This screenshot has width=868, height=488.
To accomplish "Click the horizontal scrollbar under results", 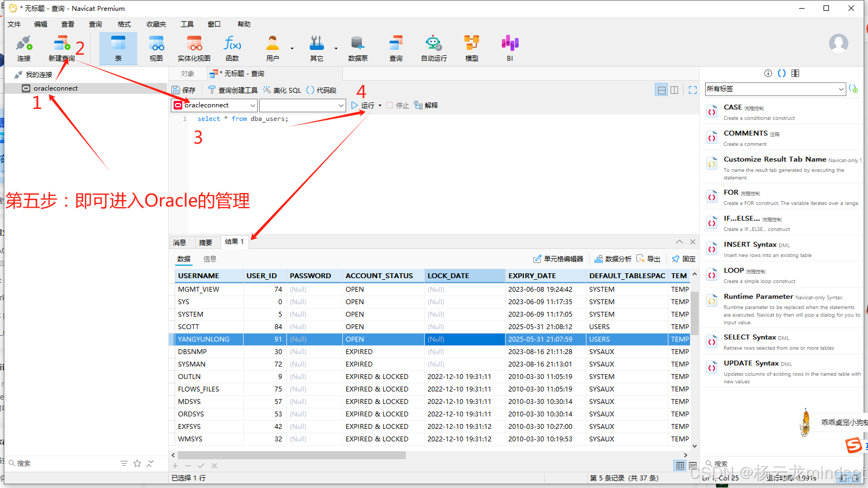I will [292, 455].
